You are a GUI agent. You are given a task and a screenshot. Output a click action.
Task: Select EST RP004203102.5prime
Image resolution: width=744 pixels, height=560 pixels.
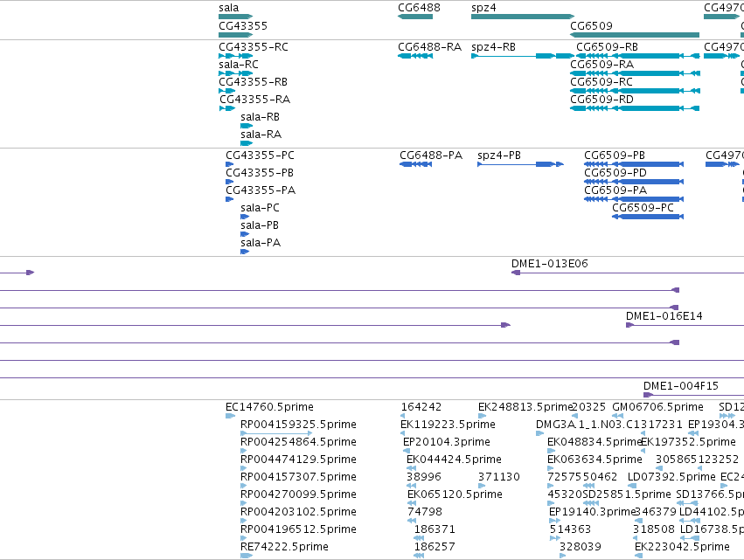(x=243, y=521)
